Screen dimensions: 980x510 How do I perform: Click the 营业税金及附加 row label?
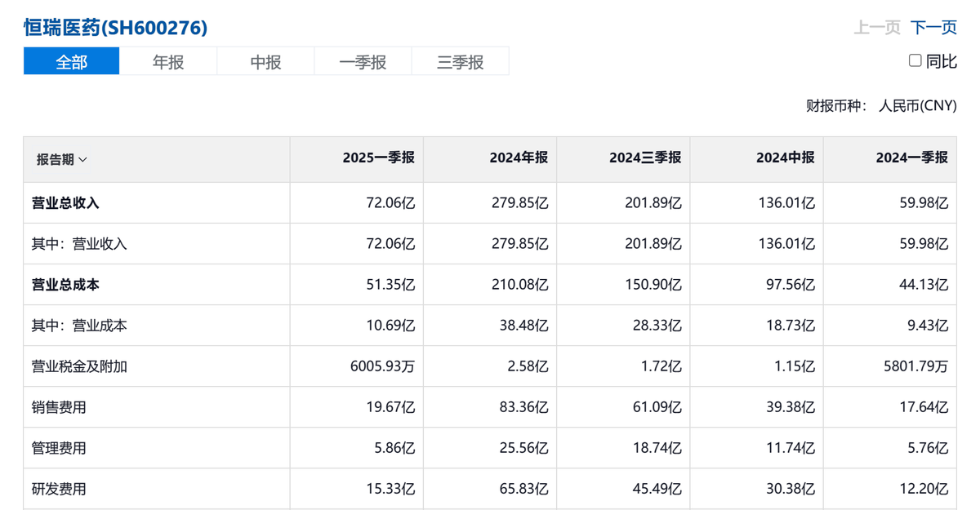(79, 366)
